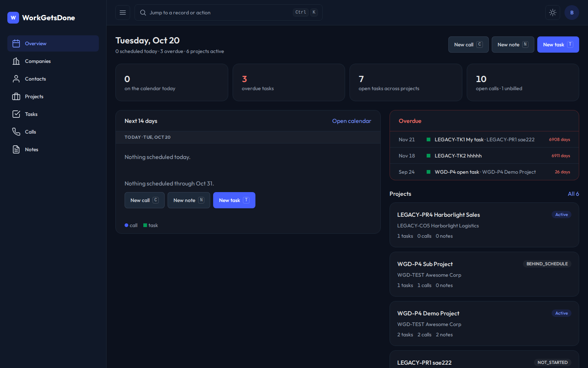The width and height of the screenshot is (588, 368).
Task: Click New note button in page header
Action: pyautogui.click(x=513, y=45)
